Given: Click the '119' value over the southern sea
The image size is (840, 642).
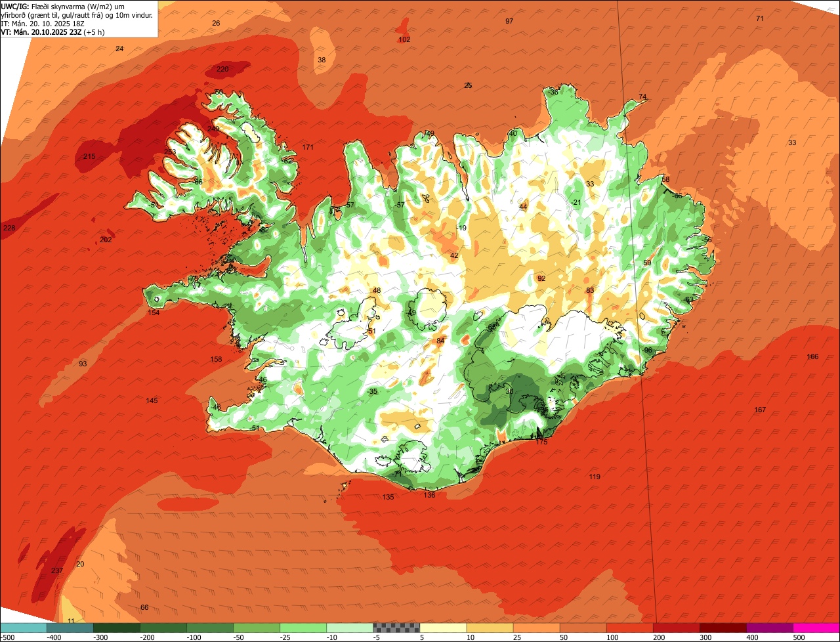Looking at the screenshot, I should tap(595, 477).
